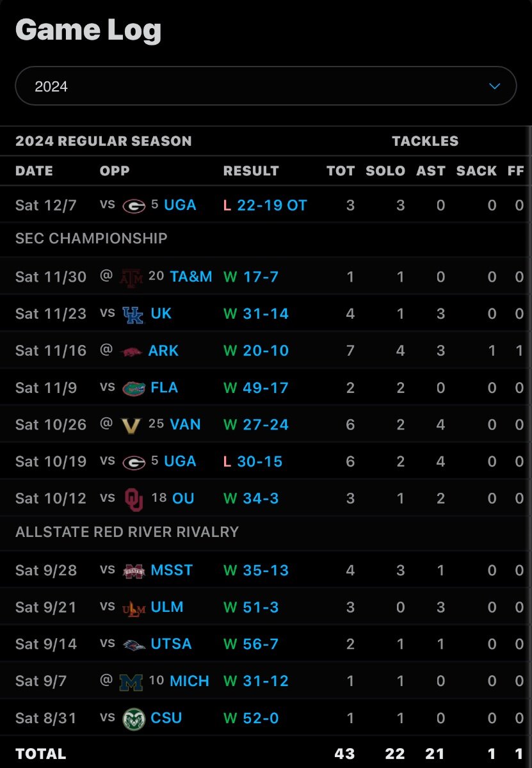Click the Florida Gators logo icon

tap(134, 388)
